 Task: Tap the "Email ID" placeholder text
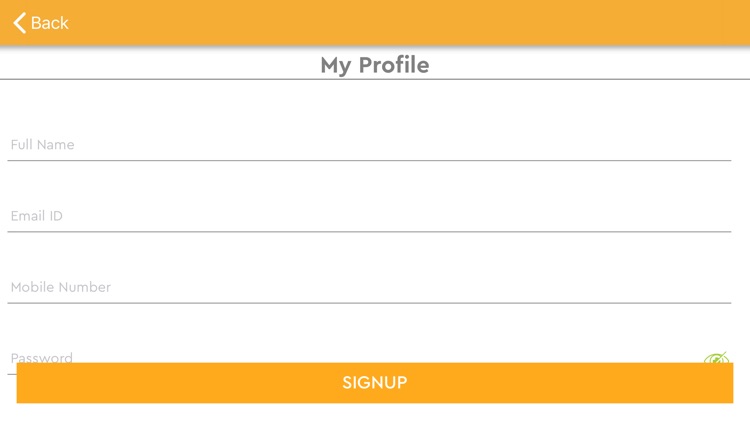click(37, 216)
